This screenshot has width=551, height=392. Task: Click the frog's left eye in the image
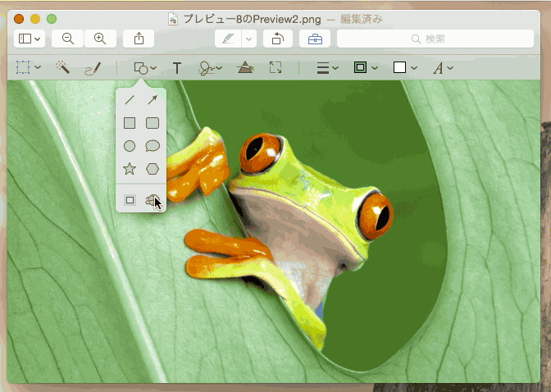[260, 153]
